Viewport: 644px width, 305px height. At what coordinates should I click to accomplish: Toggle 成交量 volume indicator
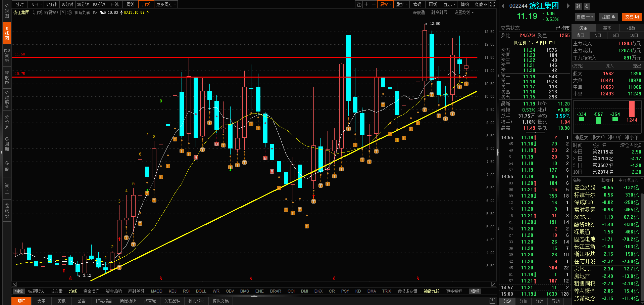[56, 291]
